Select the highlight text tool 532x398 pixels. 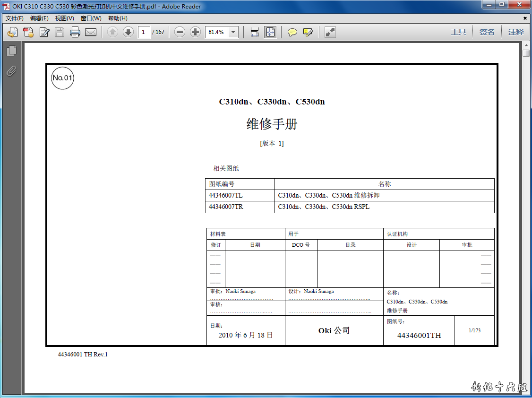[308, 32]
